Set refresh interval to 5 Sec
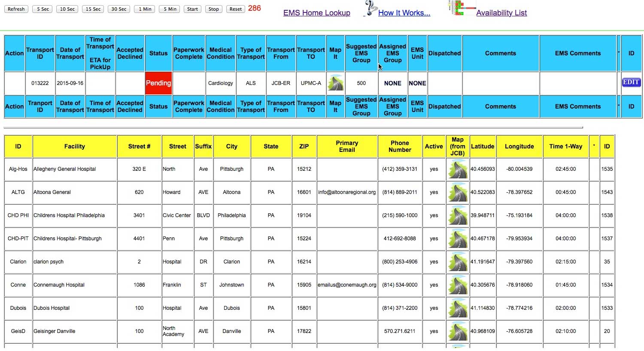This screenshot has height=351, width=644. click(x=43, y=9)
